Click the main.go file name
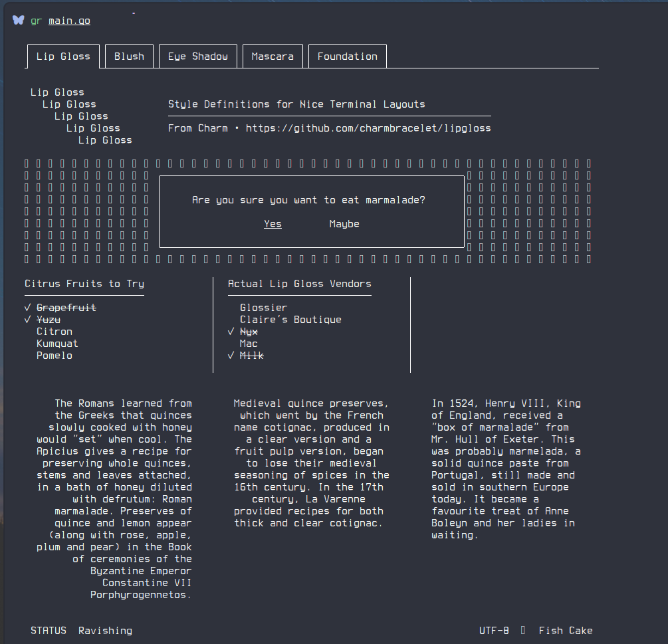This screenshot has width=668, height=644. click(69, 21)
